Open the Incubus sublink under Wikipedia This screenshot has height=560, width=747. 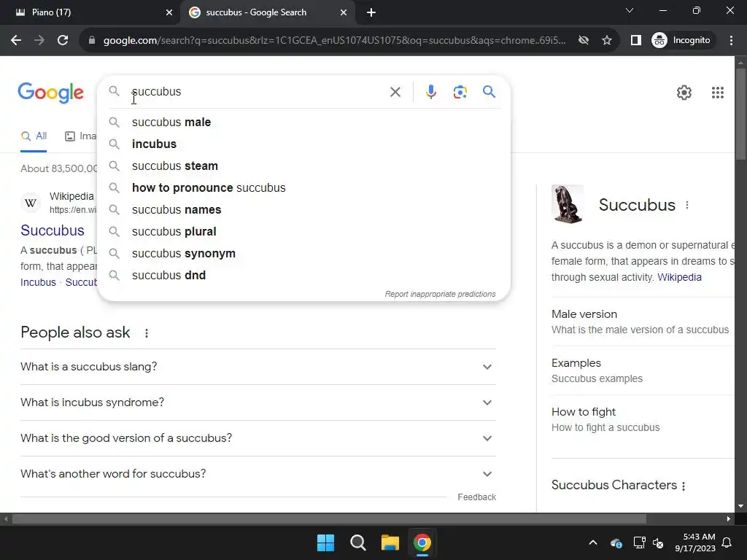[x=38, y=282]
